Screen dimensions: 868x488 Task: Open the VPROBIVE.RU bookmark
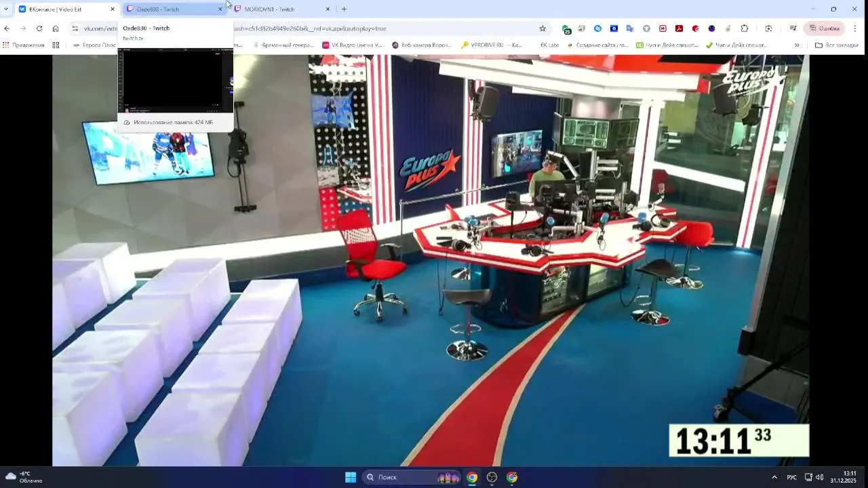(x=492, y=45)
